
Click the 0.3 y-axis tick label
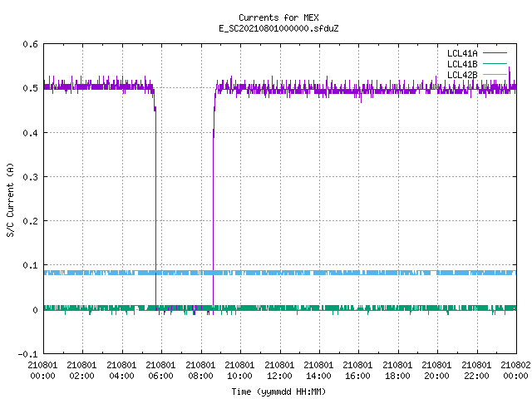point(30,177)
